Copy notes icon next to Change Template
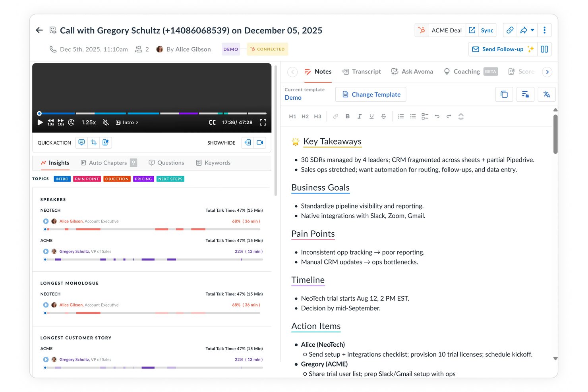Screen dimensions: 588x392 tap(504, 95)
